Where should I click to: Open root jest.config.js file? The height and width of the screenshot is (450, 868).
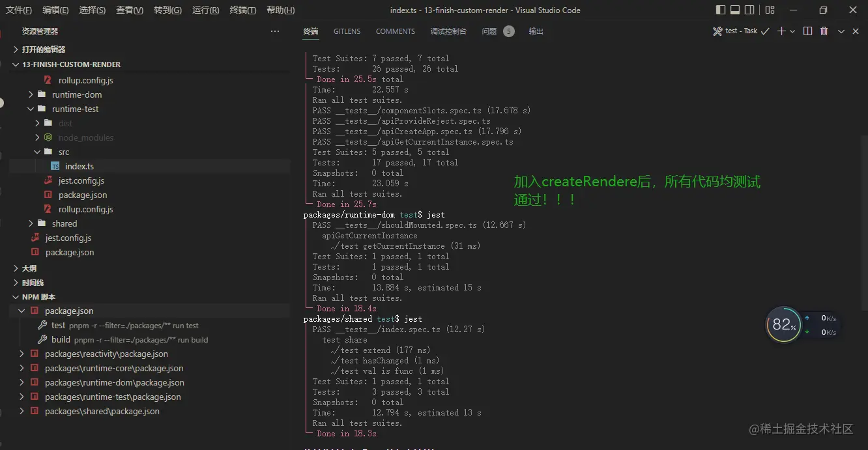(x=150, y=238)
